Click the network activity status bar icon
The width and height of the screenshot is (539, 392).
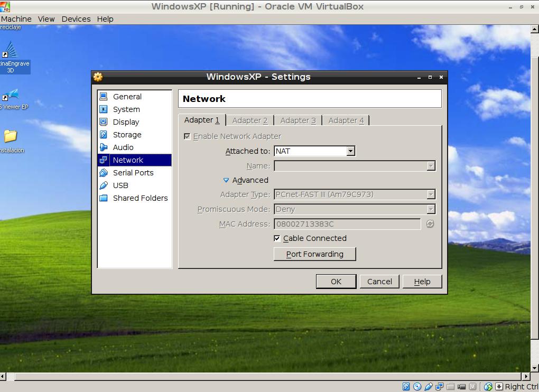click(x=439, y=387)
